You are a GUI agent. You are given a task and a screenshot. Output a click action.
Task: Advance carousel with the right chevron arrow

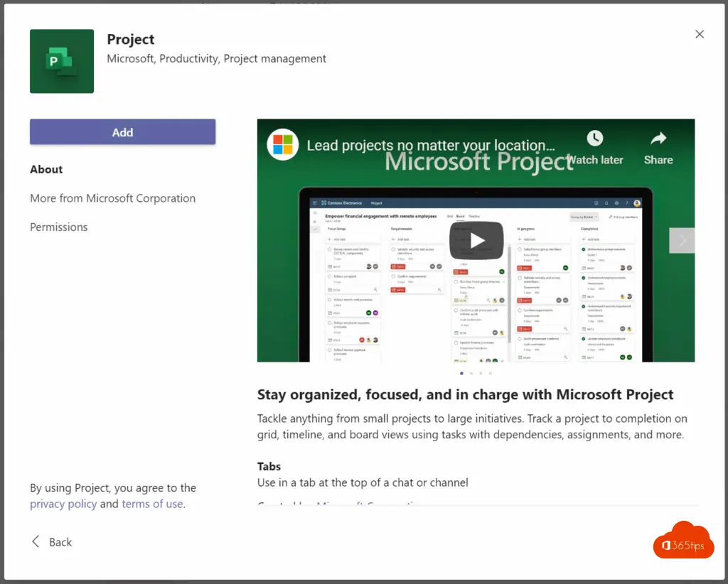[x=682, y=241]
